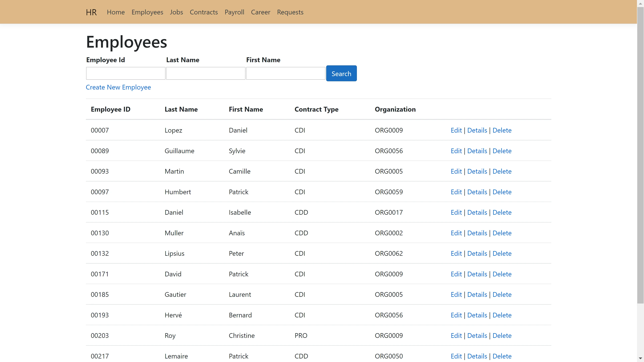Delete employee 00093 Martin
Image resolution: width=644 pixels, height=362 pixels.
click(x=502, y=171)
